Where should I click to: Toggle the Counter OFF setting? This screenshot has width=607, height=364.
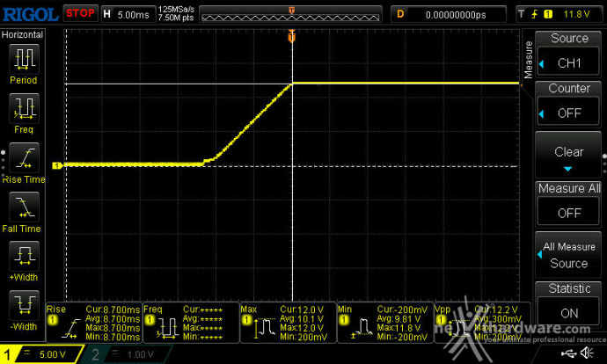(568, 104)
